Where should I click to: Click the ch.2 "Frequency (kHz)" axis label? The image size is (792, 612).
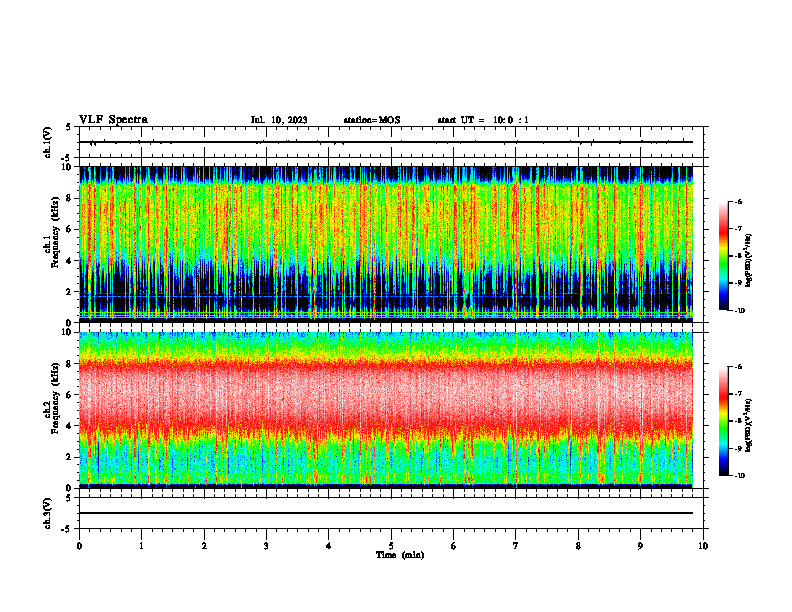(x=55, y=398)
